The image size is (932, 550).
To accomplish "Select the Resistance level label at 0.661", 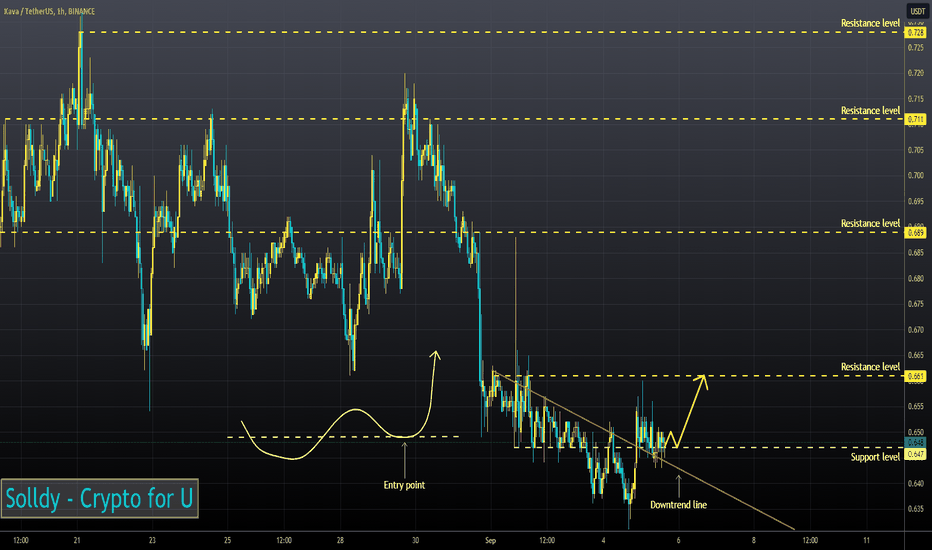I will [870, 367].
